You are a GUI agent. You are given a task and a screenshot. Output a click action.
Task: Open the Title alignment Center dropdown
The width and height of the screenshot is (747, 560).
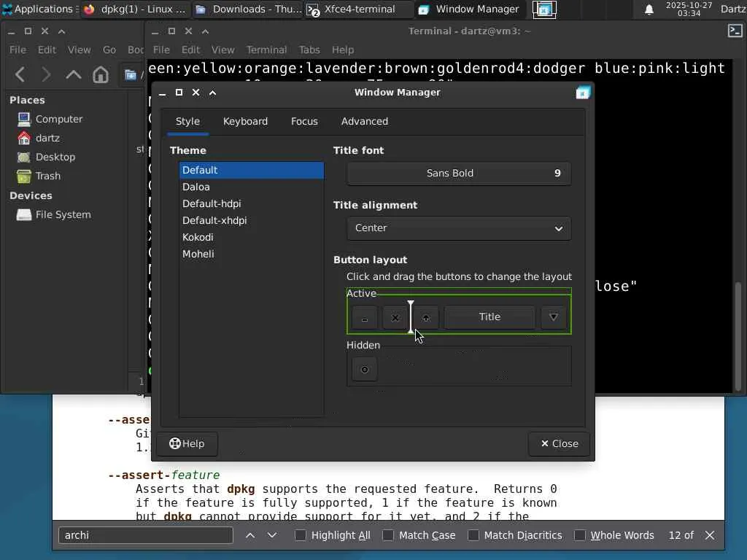[459, 228]
